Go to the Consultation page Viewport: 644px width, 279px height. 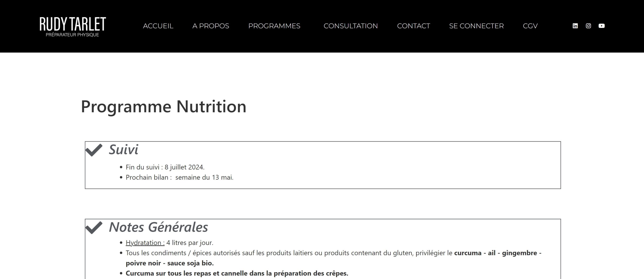351,26
